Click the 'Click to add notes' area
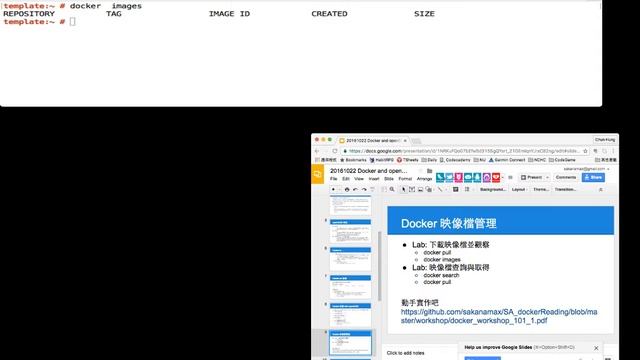 [x=405, y=353]
